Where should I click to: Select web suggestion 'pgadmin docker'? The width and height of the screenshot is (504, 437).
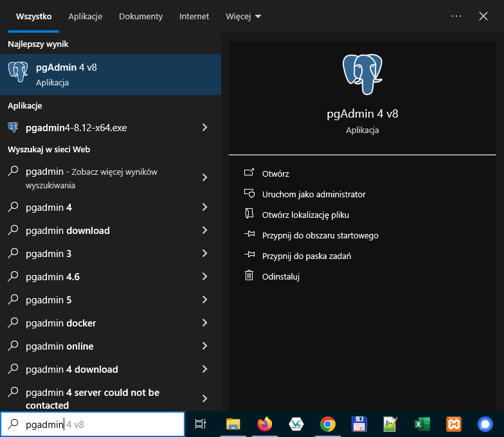click(x=111, y=323)
